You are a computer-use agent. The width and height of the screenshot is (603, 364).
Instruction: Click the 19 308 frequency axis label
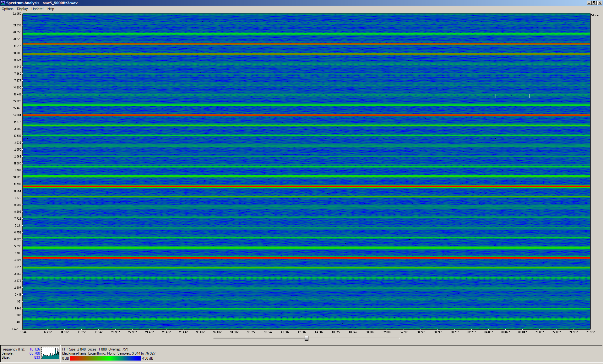(x=17, y=53)
